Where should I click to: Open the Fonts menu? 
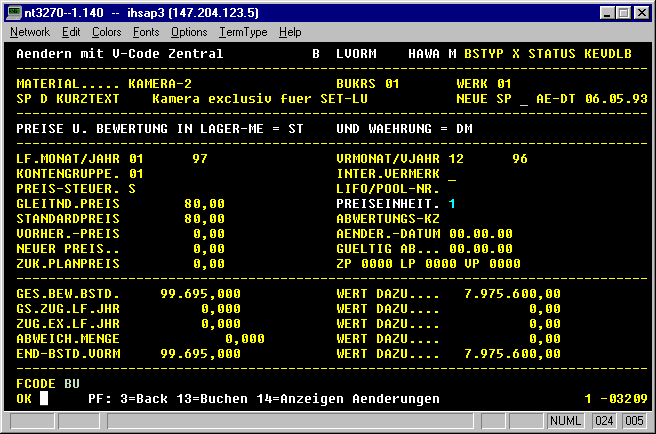coord(146,32)
